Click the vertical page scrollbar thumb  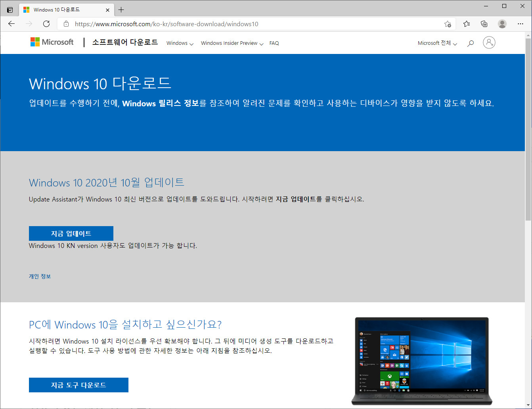point(528,129)
